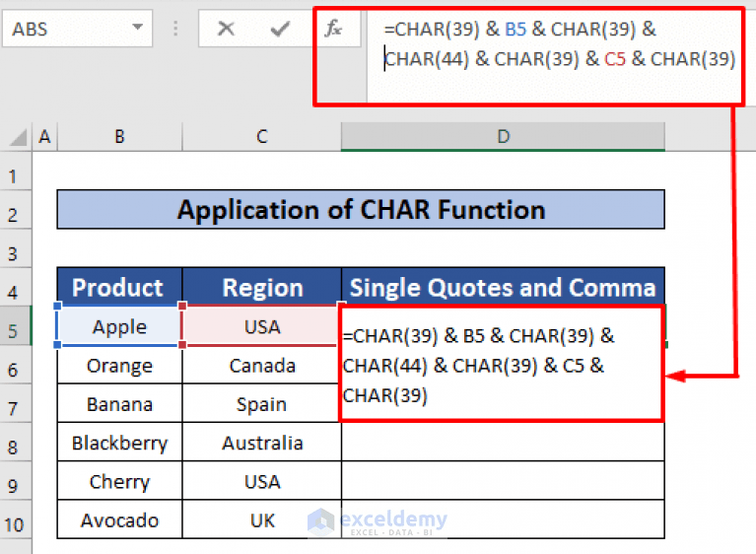Select row 5 header
Image resolution: width=756 pixels, height=554 pixels.
click(x=16, y=326)
